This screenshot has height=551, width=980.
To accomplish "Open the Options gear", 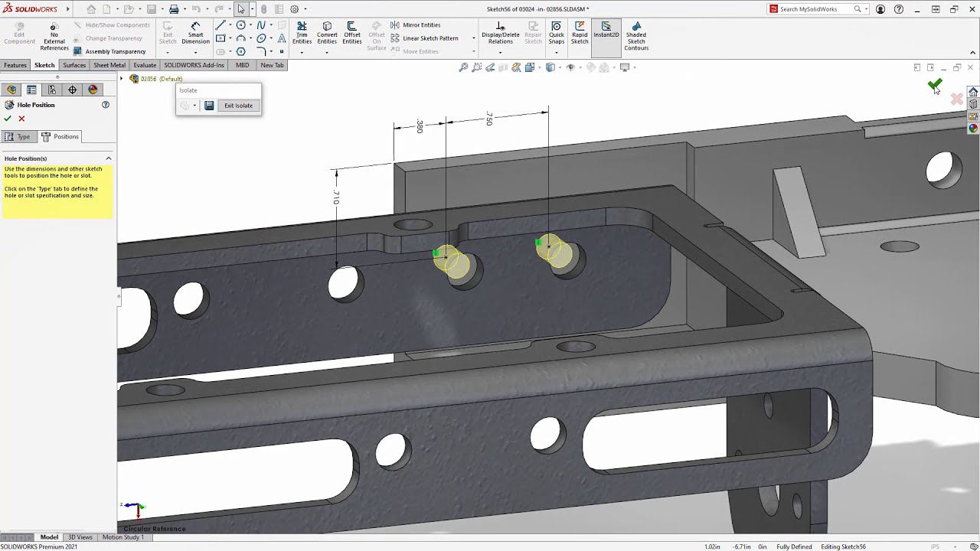I will [294, 9].
